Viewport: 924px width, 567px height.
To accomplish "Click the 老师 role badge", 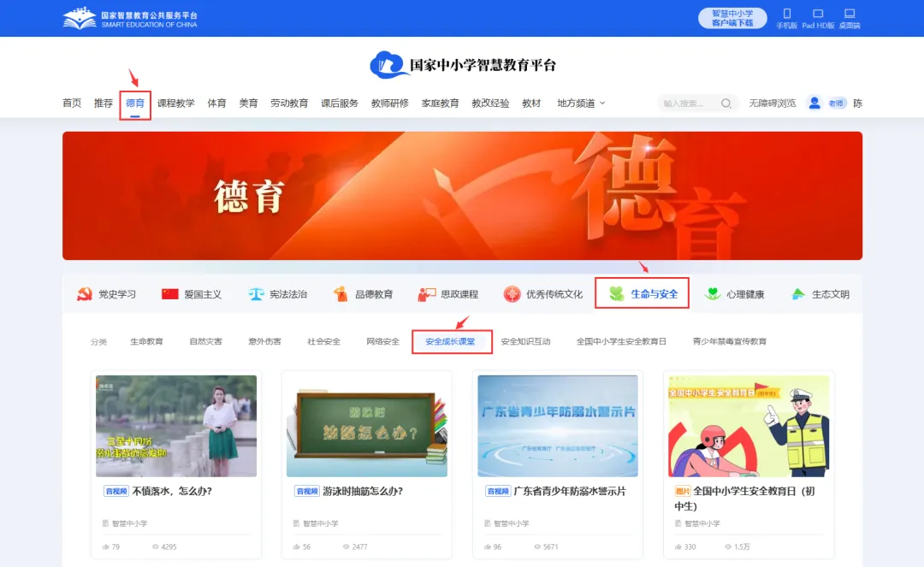I will point(836,103).
